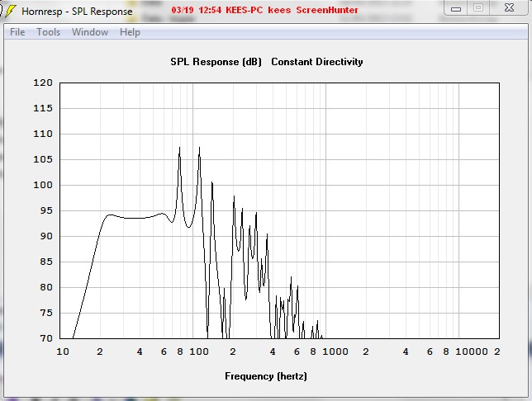This screenshot has height=401, width=532.
Task: Open the Help menu
Action: [130, 32]
